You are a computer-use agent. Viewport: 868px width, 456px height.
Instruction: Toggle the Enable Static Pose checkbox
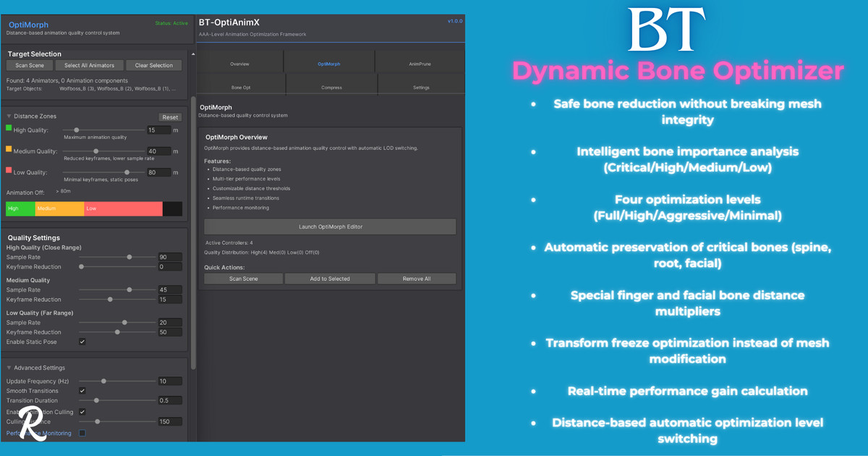point(82,342)
